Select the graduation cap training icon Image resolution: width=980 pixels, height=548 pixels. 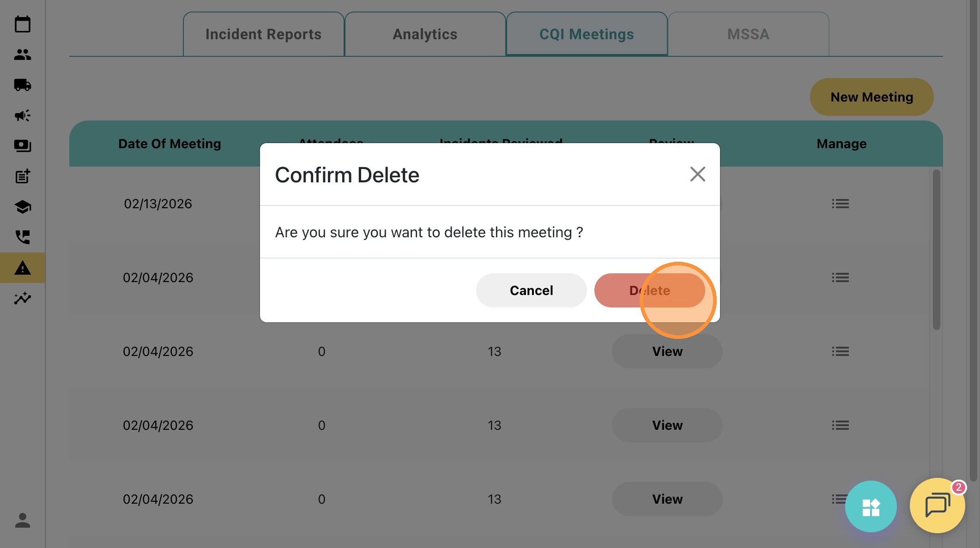[22, 207]
